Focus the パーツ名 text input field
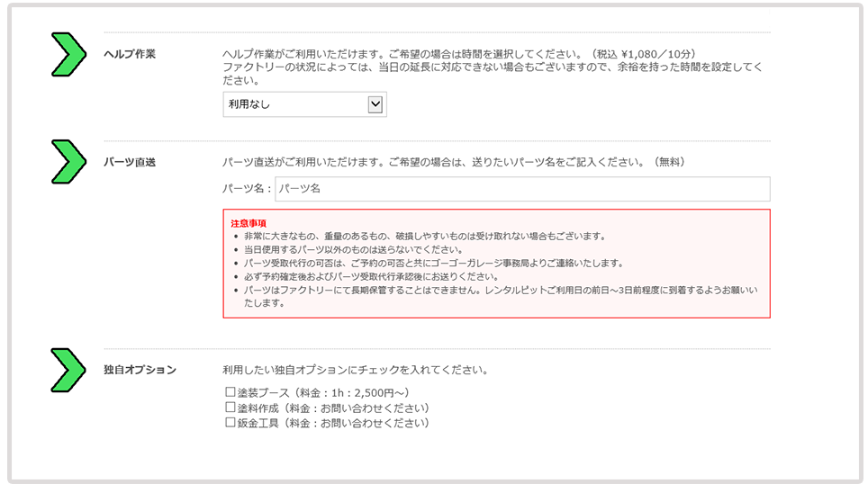The height and width of the screenshot is (484, 868). tap(522, 189)
